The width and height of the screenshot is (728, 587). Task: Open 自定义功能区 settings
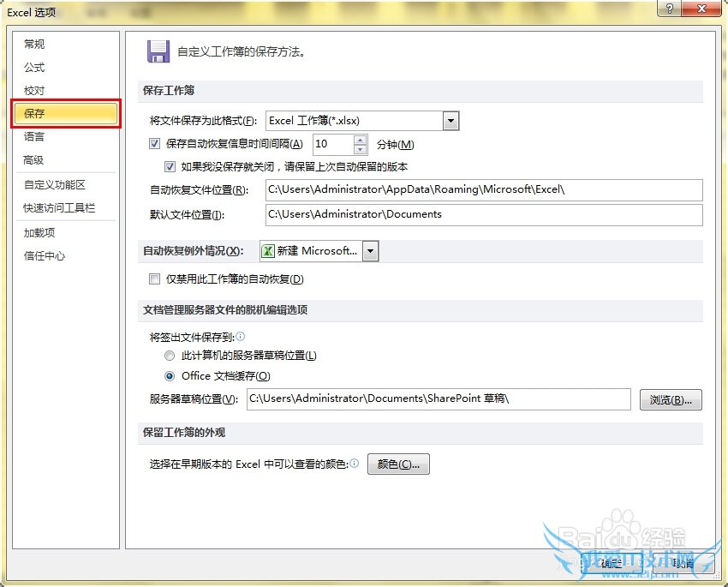(x=55, y=185)
